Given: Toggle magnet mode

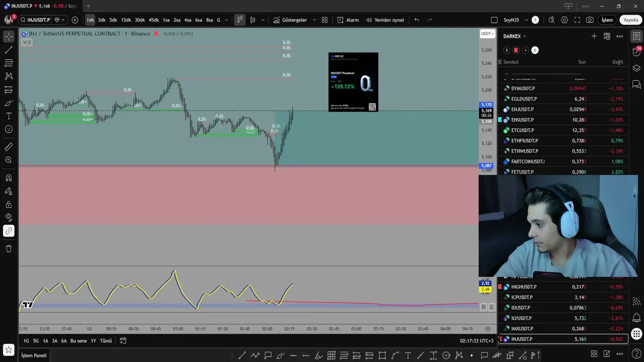Looking at the screenshot, I should click(x=9, y=178).
